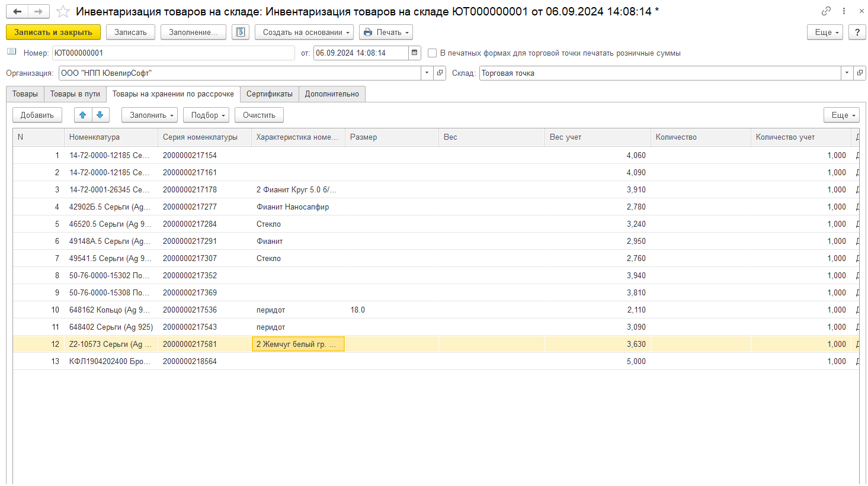Move the selected row up with blue arrow
The image size is (868, 486).
(83, 115)
